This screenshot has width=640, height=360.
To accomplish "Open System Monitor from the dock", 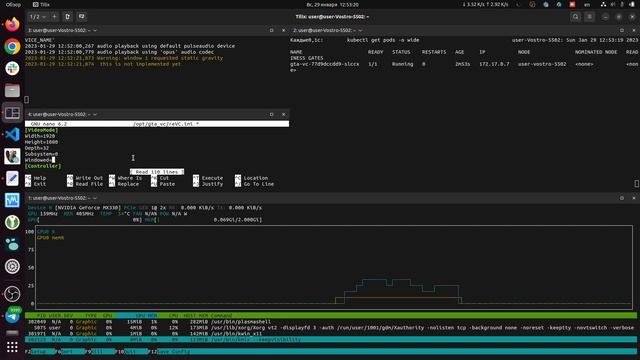I will (12, 200).
